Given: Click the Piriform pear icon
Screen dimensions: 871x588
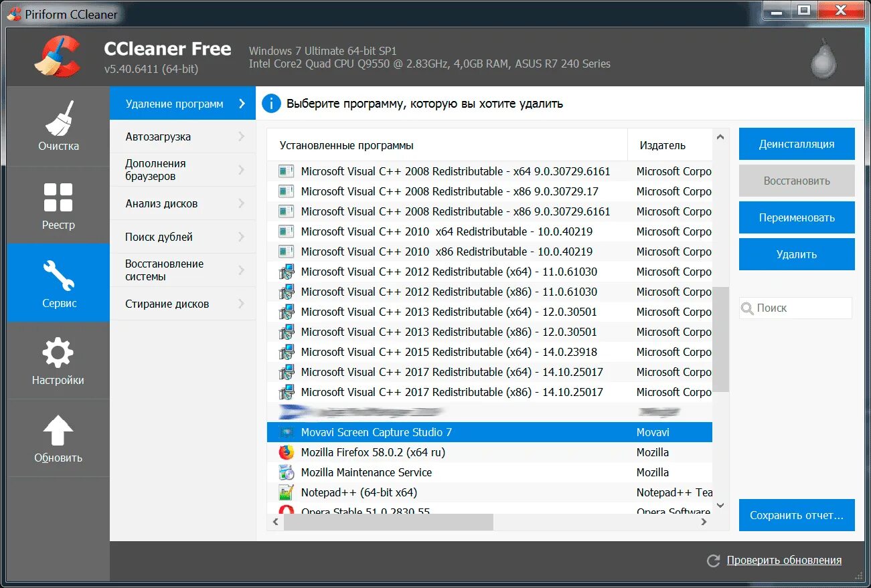Looking at the screenshot, I should pos(822,58).
